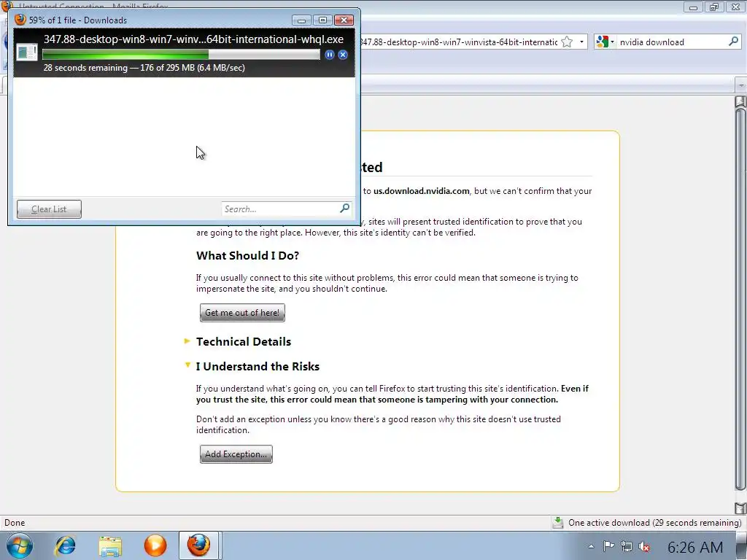Click the 'nvidia download' search field
Screen dimensions: 747x560
672,42
